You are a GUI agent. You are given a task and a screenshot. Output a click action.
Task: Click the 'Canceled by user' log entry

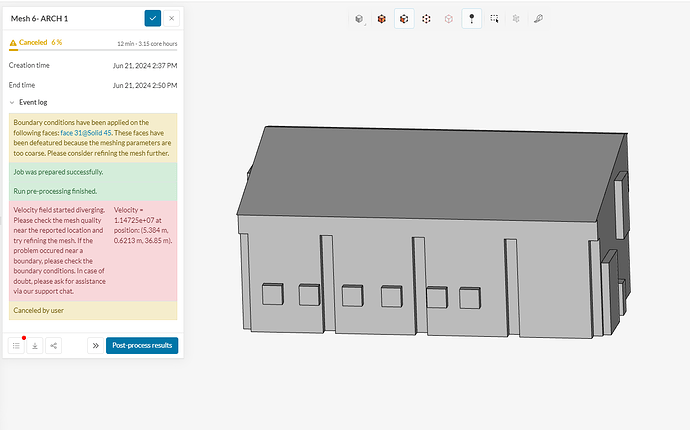point(93,310)
